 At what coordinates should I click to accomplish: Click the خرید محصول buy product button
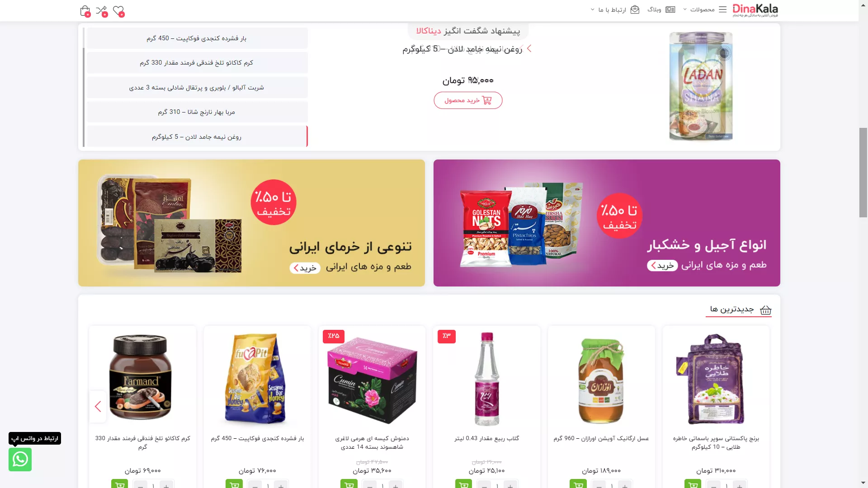coord(468,100)
